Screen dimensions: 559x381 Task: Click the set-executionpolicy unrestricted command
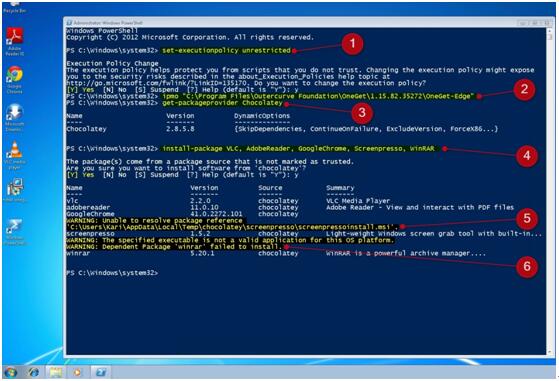tap(226, 50)
